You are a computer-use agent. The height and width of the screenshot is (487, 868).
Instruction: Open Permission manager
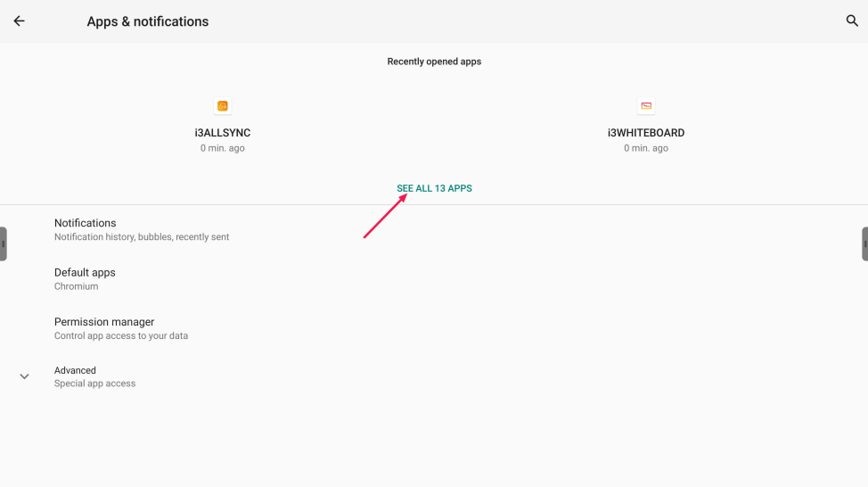pyautogui.click(x=104, y=322)
